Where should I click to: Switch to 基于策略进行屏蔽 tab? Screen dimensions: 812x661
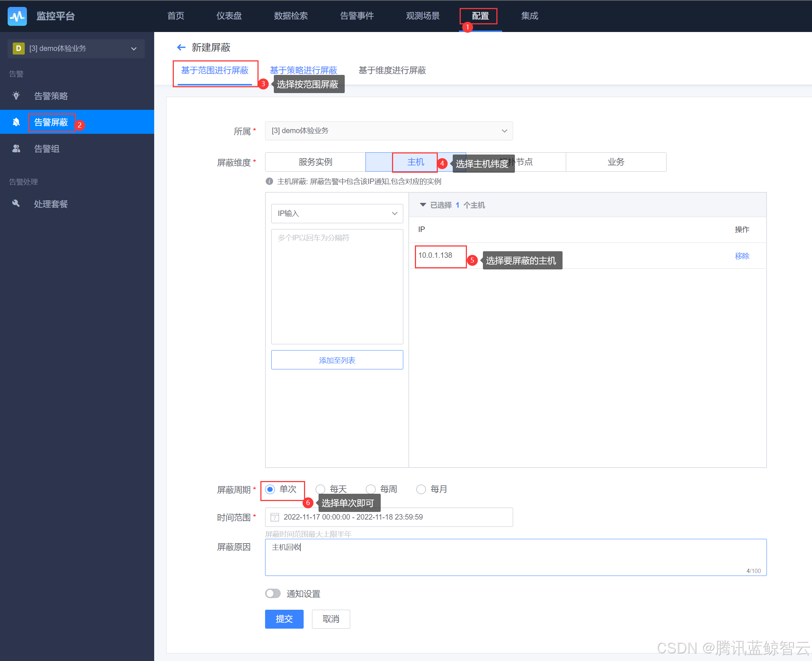pos(303,70)
